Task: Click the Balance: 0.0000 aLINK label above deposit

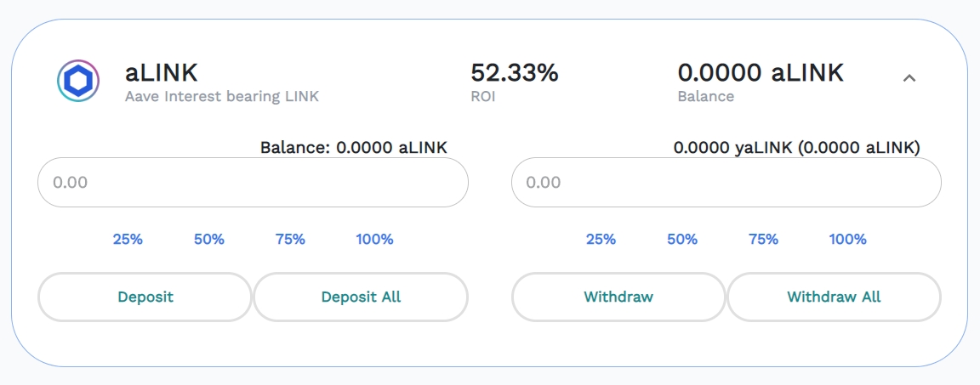Action: point(353,148)
